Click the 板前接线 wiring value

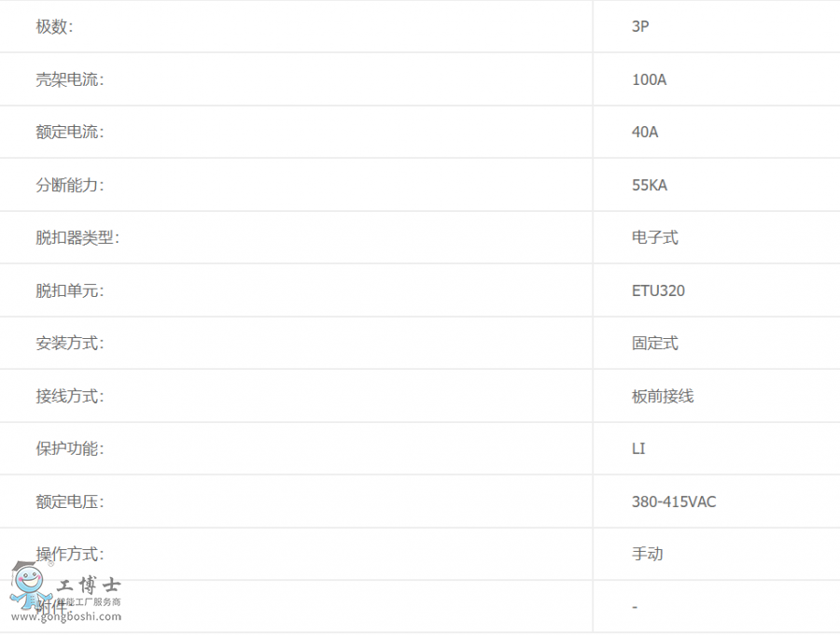pyautogui.click(x=663, y=396)
